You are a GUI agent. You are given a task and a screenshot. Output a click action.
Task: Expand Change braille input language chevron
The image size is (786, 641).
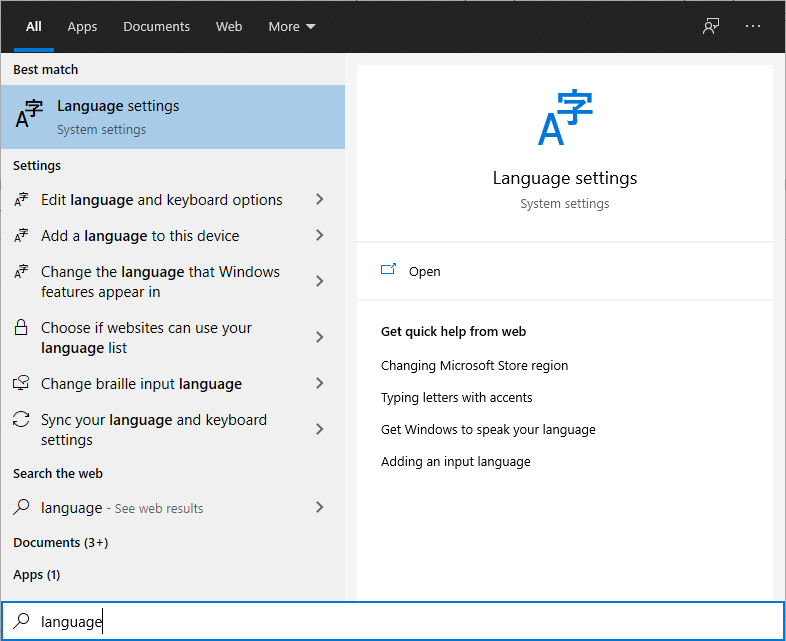pos(320,383)
